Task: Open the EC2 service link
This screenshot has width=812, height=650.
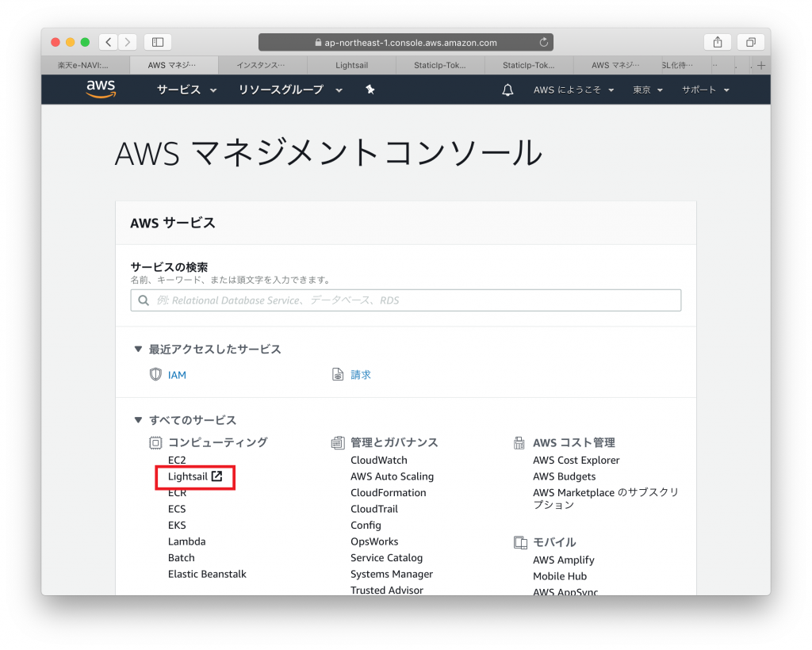Action: point(177,460)
